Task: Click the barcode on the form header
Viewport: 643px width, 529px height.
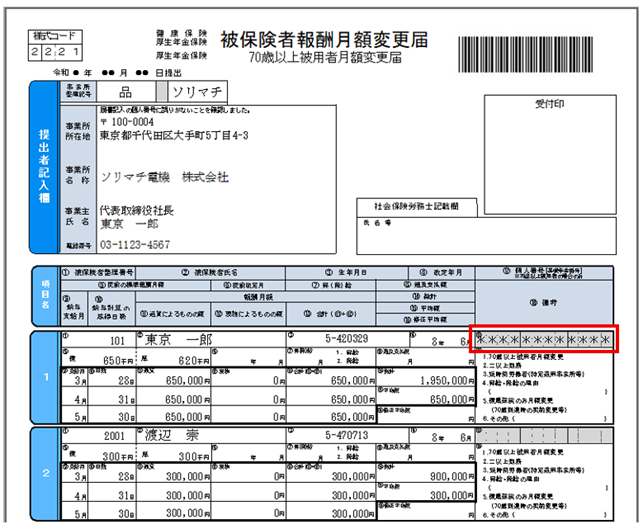Action: 525,54
